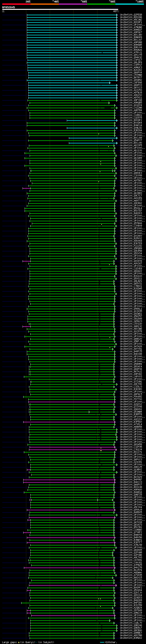The height and width of the screenshot is (644, 146).
Task: Select the UniRef100_Q54PY7 label
Action: click(x=131, y=140)
